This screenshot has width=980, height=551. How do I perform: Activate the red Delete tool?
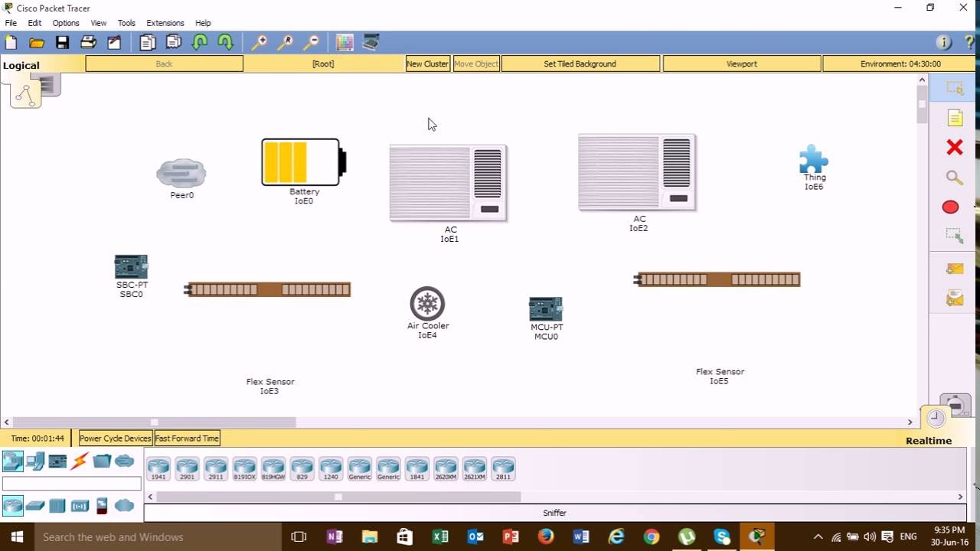954,147
